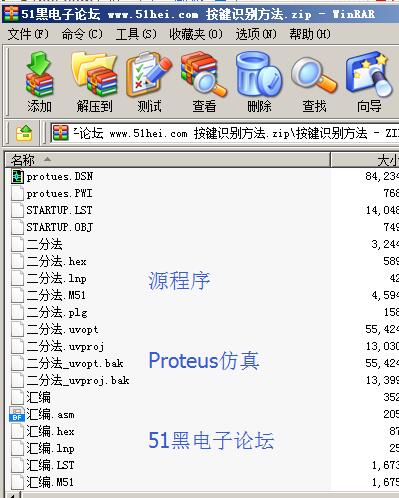Open the 工具(S) menu

[x=136, y=34]
